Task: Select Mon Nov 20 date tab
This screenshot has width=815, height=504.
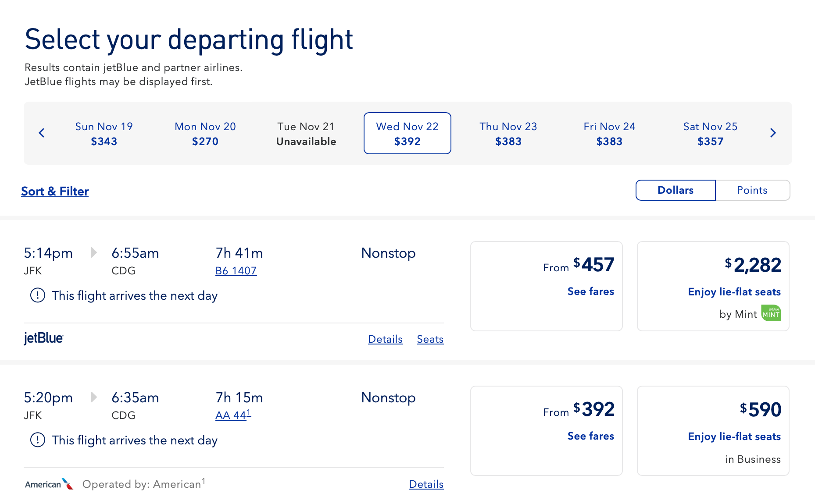Action: click(x=205, y=133)
